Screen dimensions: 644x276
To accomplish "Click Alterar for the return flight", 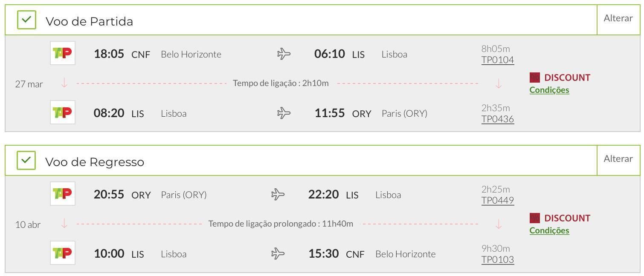I will [x=618, y=159].
